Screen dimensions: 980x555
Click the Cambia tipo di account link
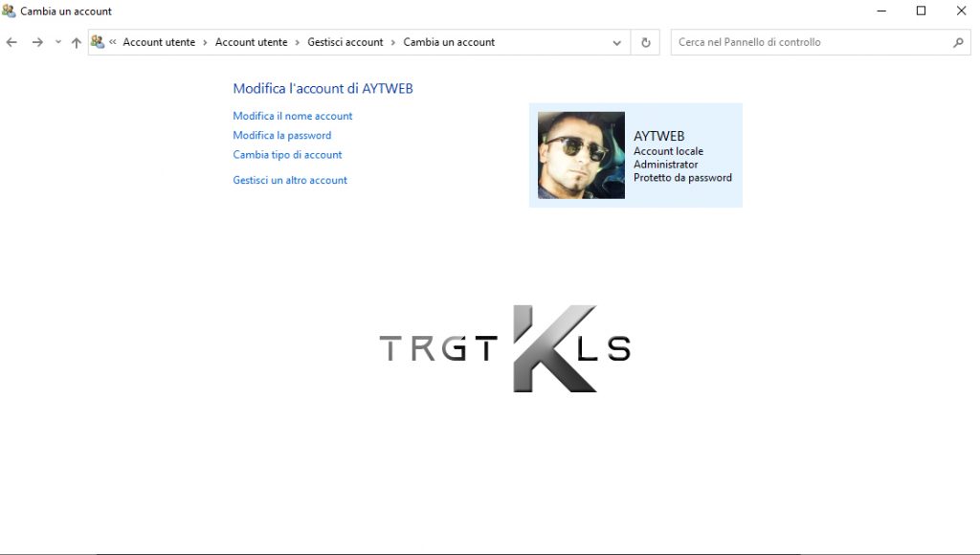click(287, 154)
